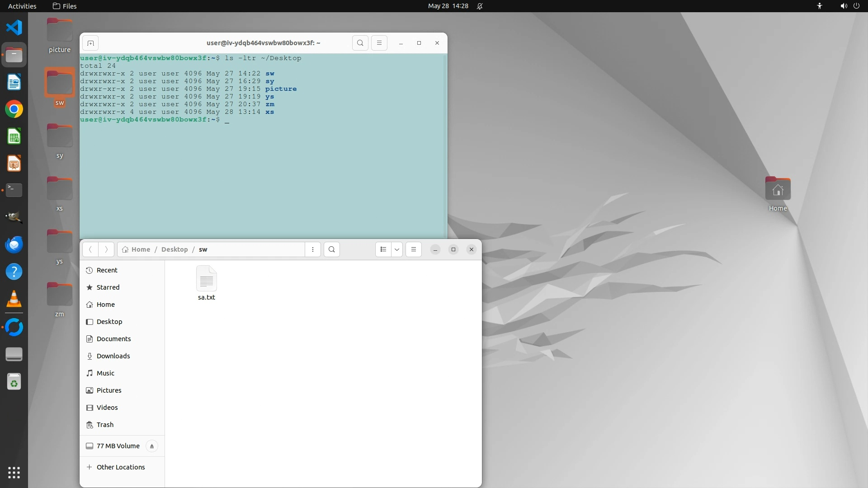Open VLC media player from dock
The height and width of the screenshot is (488, 868).
tap(14, 299)
